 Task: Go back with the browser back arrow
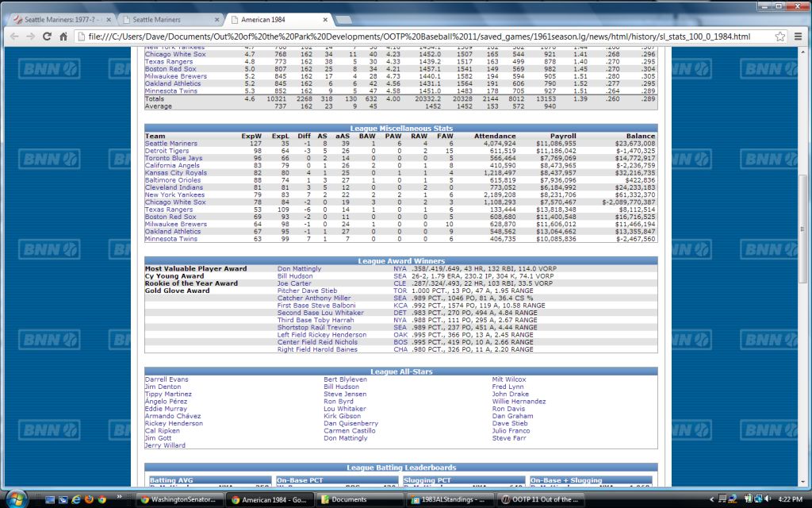click(x=14, y=37)
